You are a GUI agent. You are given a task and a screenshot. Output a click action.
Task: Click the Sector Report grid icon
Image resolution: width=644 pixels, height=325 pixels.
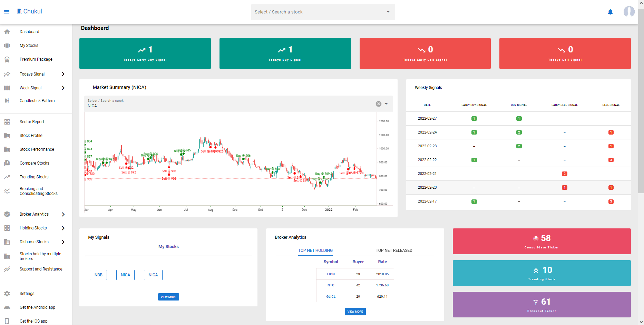(7, 121)
